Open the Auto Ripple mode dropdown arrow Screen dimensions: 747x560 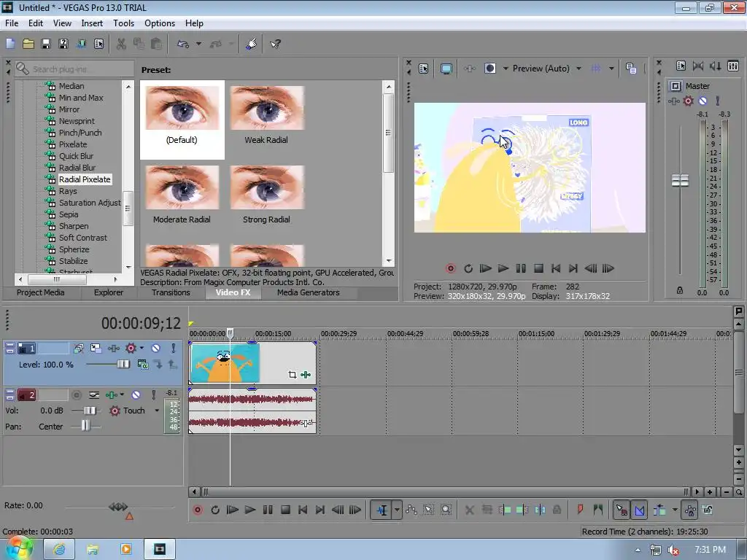coord(675,510)
